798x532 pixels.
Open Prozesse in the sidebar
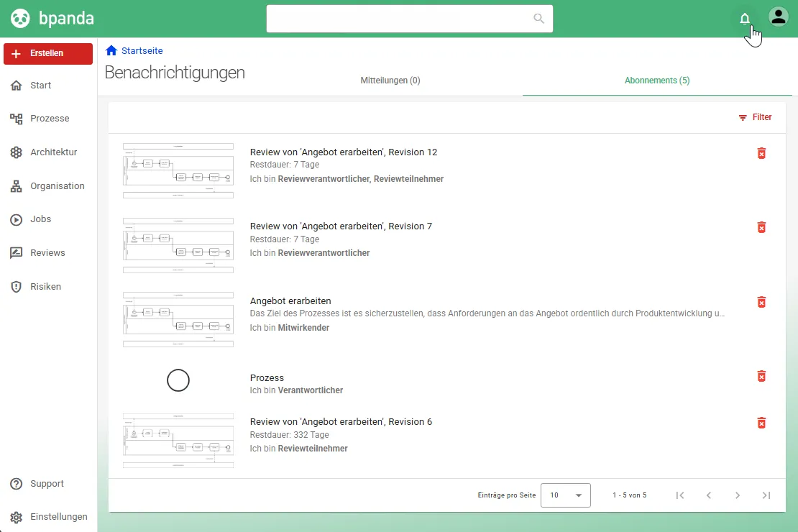click(x=48, y=119)
